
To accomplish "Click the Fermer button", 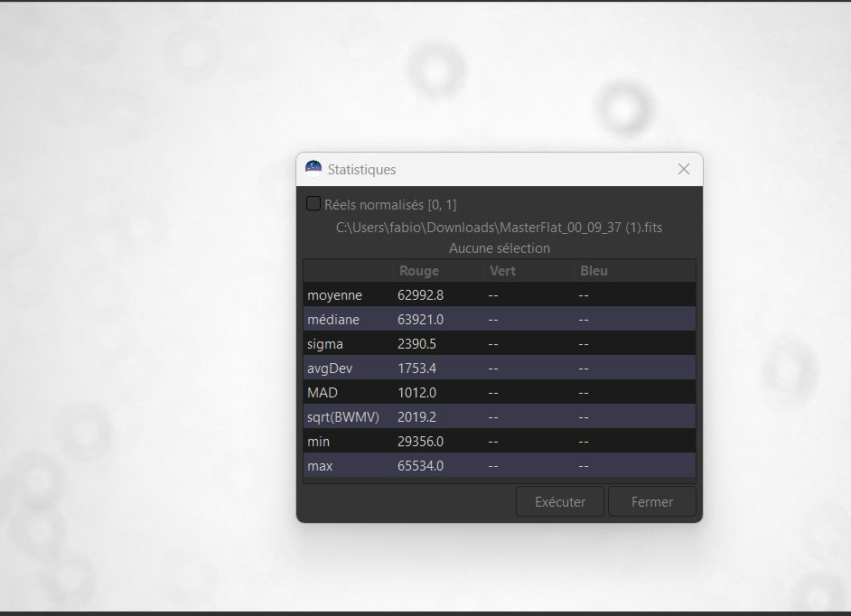I will point(652,501).
